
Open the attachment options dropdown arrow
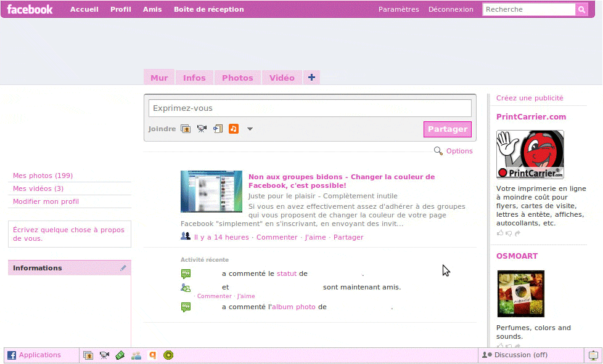(x=250, y=129)
